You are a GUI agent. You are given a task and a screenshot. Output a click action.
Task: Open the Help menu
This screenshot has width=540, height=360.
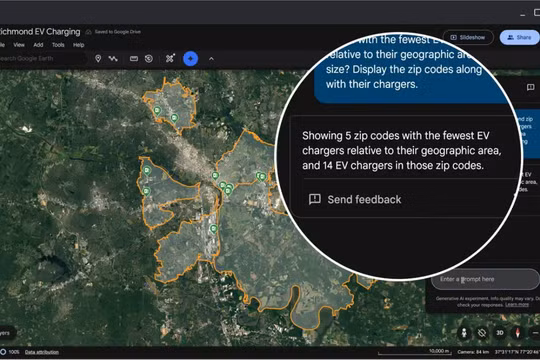pyautogui.click(x=79, y=45)
